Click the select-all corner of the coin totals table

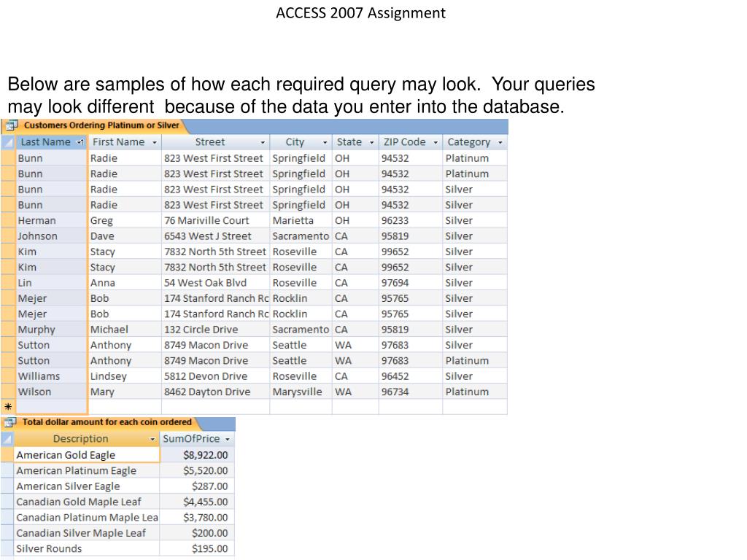(7, 438)
